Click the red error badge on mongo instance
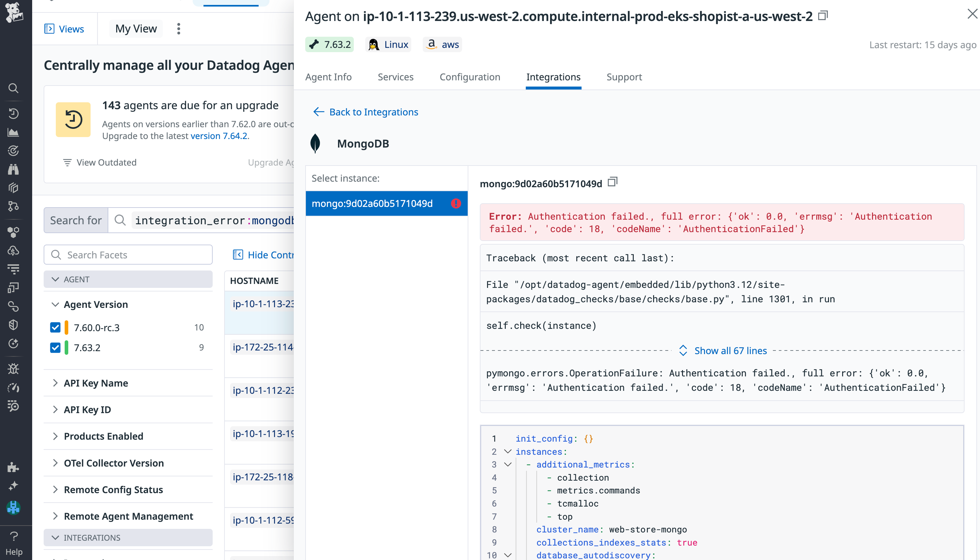Screen dimensions: 980x560 456,204
